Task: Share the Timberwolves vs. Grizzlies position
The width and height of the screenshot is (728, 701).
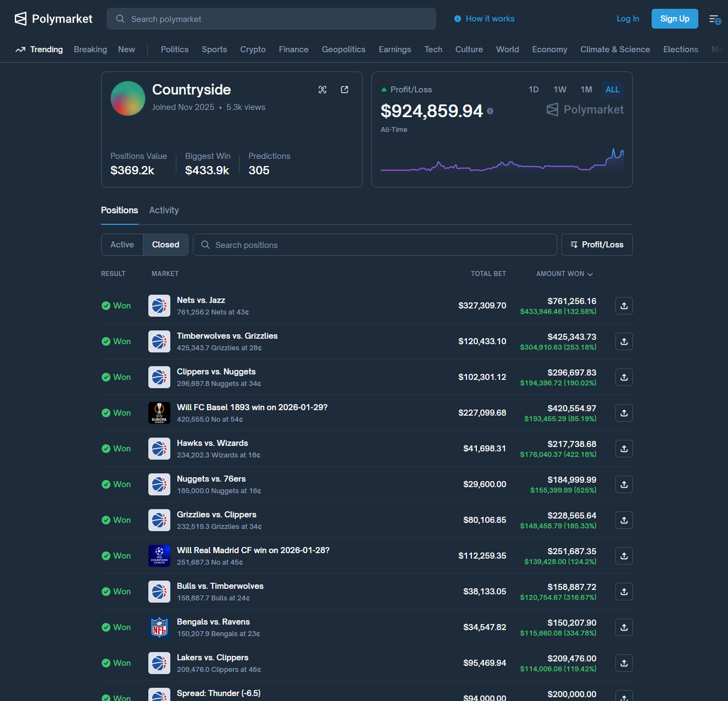Action: 624,341
